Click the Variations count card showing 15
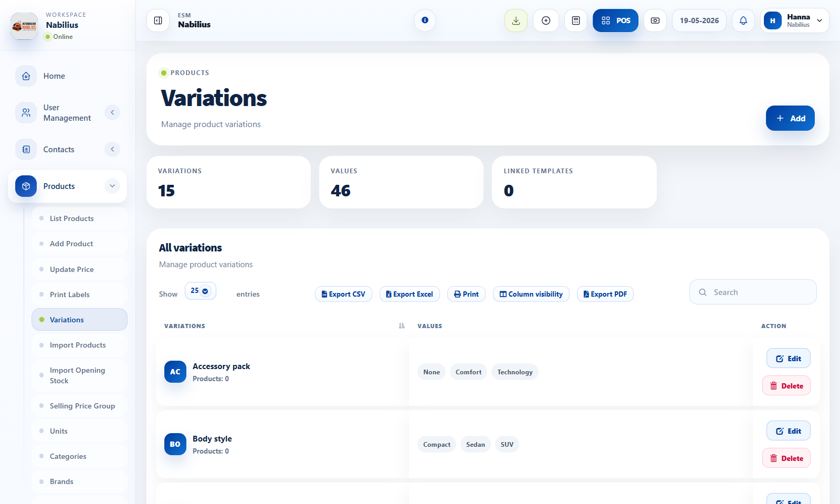 228,182
